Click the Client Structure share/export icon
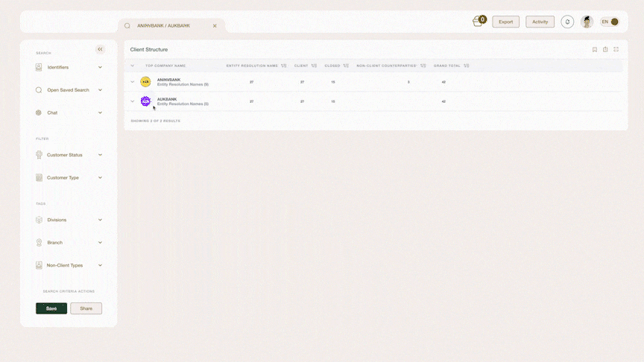This screenshot has width=644, height=362. click(x=605, y=49)
